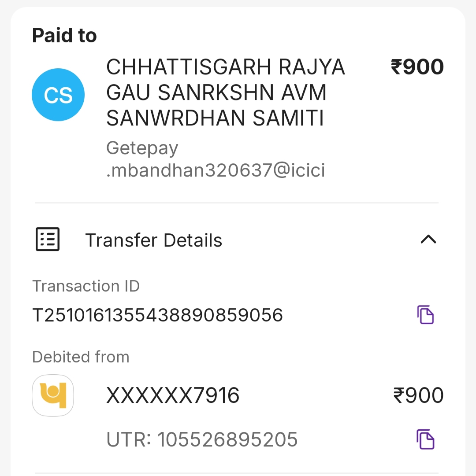
Task: Click the ₹900 debited amount beside account
Action: 418,395
